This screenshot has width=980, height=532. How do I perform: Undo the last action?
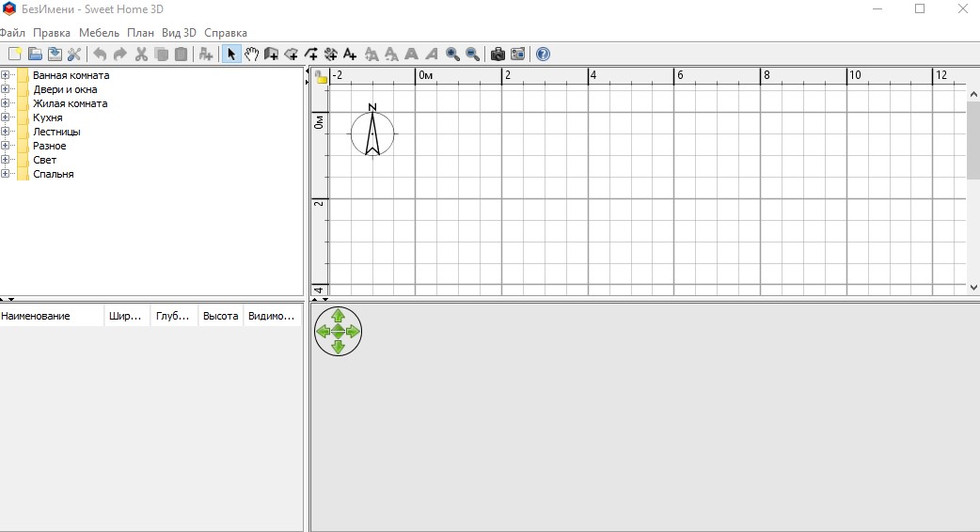(x=100, y=55)
